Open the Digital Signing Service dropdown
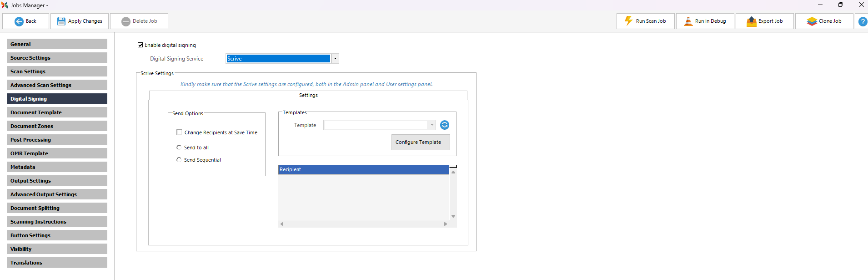 pyautogui.click(x=335, y=59)
